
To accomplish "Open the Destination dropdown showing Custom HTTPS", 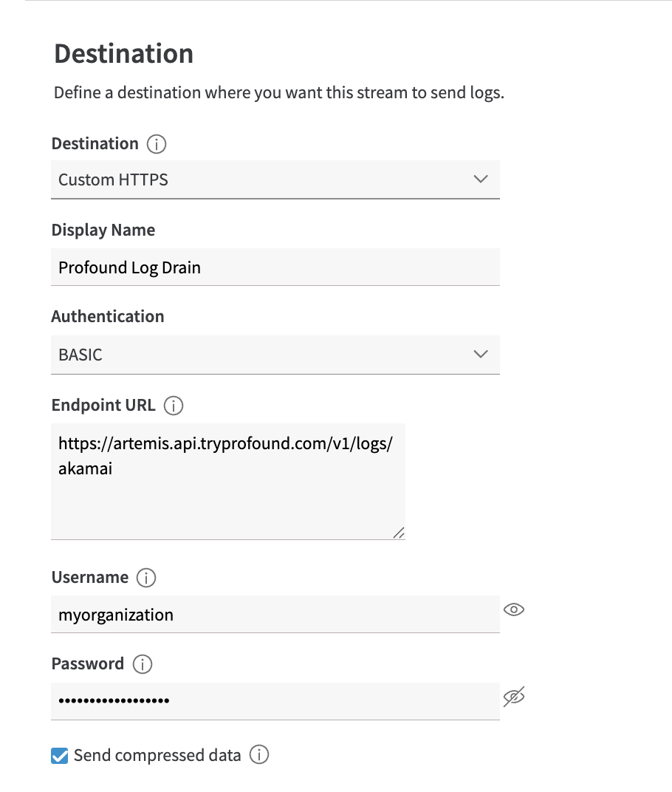I will 275,180.
